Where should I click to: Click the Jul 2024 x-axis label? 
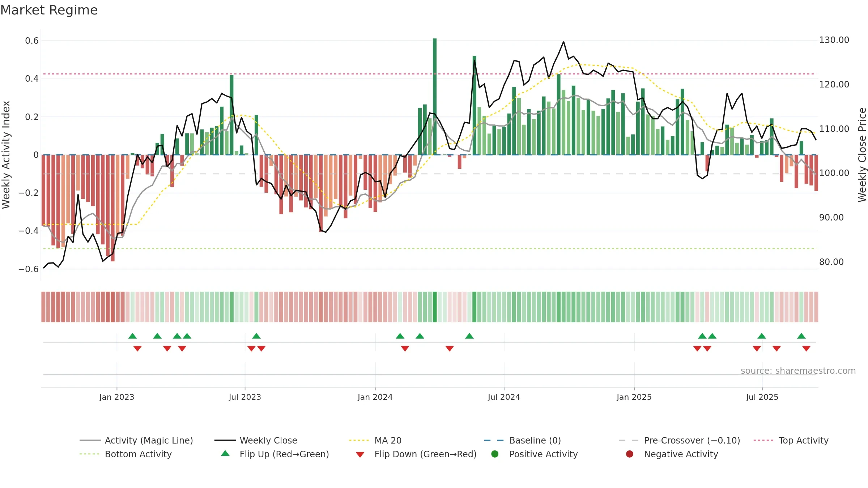504,397
